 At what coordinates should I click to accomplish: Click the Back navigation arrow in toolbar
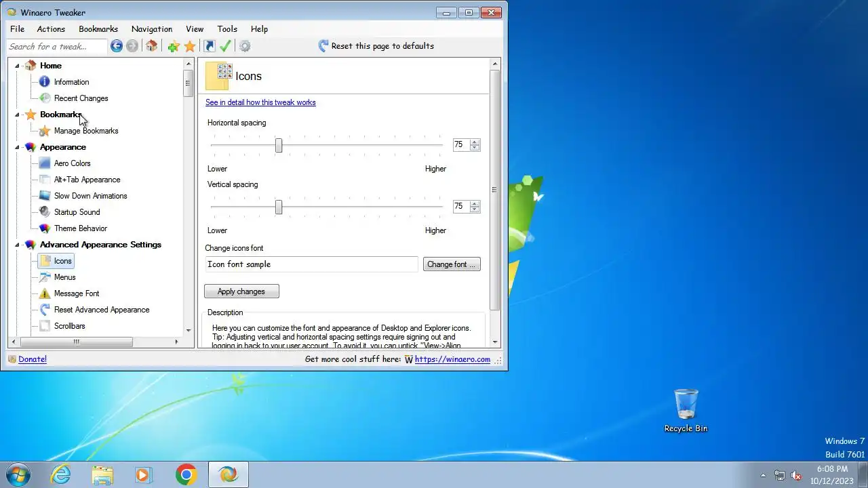[x=117, y=46]
